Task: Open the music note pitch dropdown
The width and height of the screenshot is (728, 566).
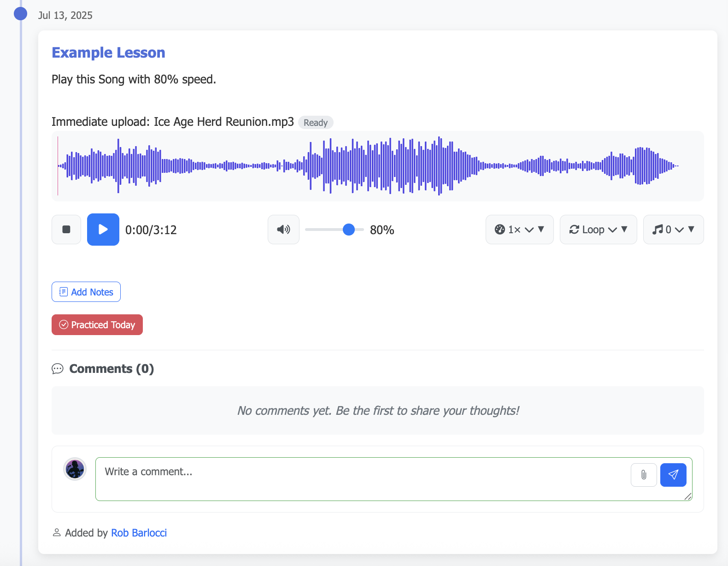Action: pos(673,230)
